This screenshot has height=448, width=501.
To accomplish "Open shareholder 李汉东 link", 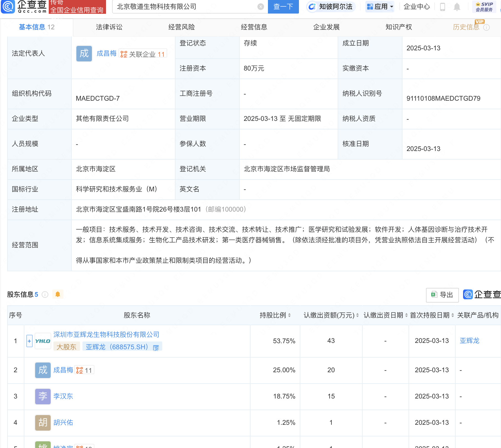I will 63,396.
